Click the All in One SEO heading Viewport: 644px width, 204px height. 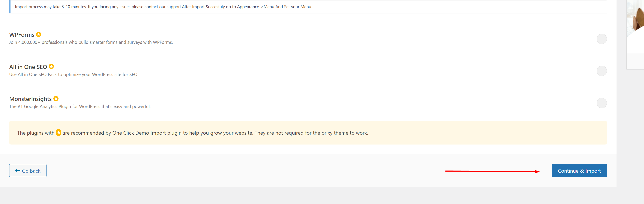(x=28, y=67)
